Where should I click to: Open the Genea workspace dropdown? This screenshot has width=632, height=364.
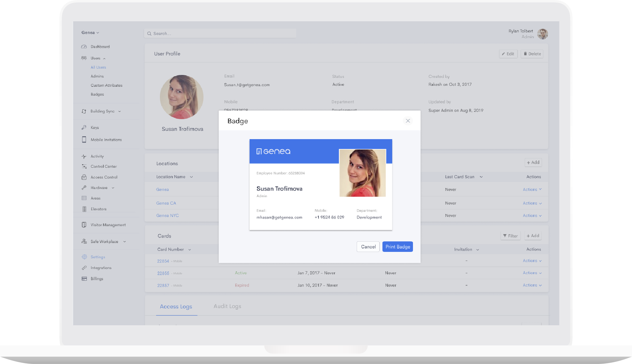click(x=90, y=32)
